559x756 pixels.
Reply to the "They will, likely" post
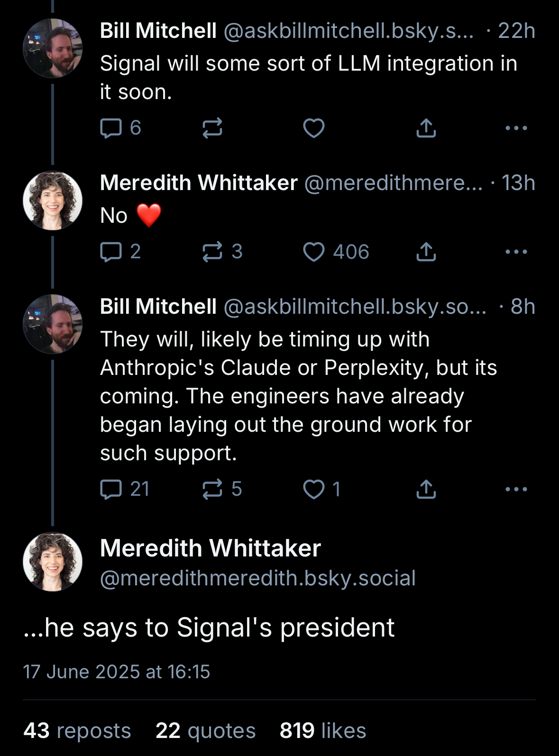tap(111, 489)
